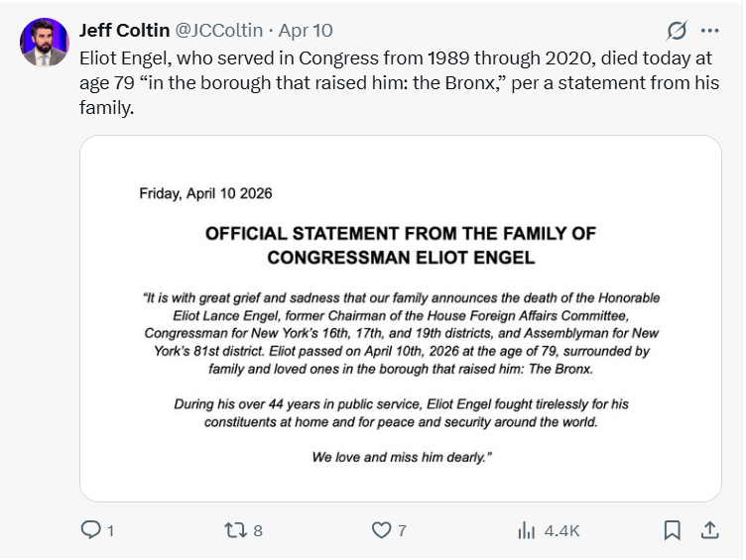Screen dimensions: 746x560
Task: Open the Grok actions icon
Action: 677,31
